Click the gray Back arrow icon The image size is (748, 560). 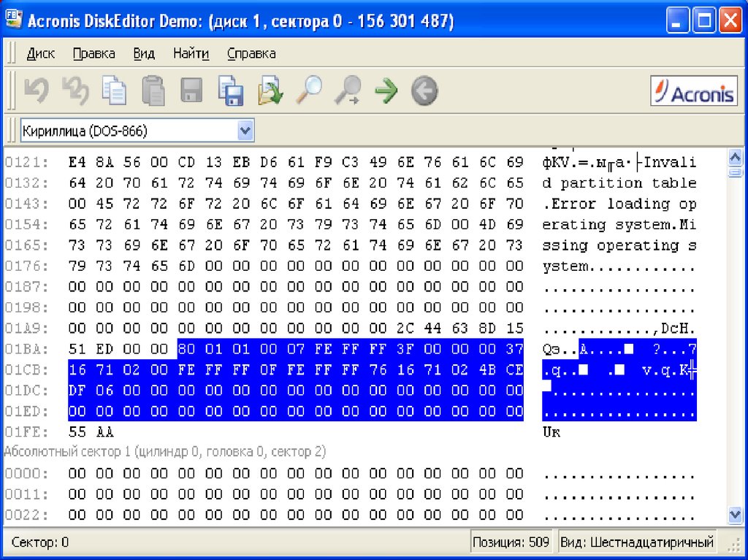[424, 90]
